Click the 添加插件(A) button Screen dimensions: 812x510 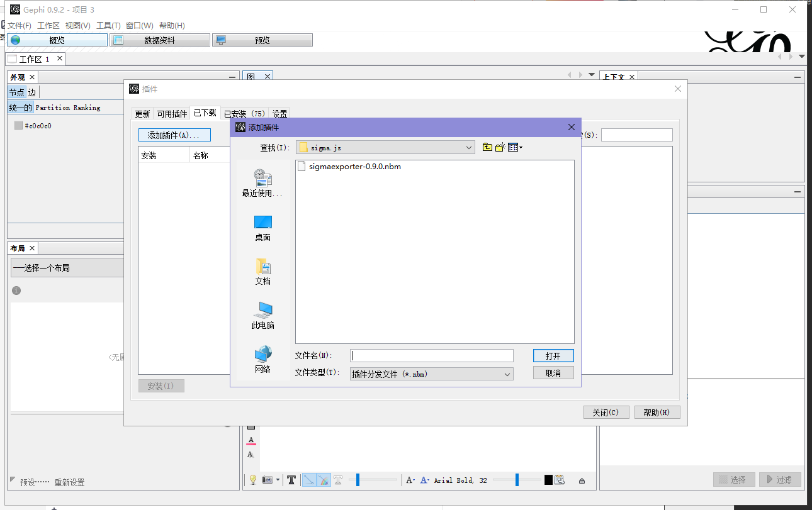click(x=174, y=135)
